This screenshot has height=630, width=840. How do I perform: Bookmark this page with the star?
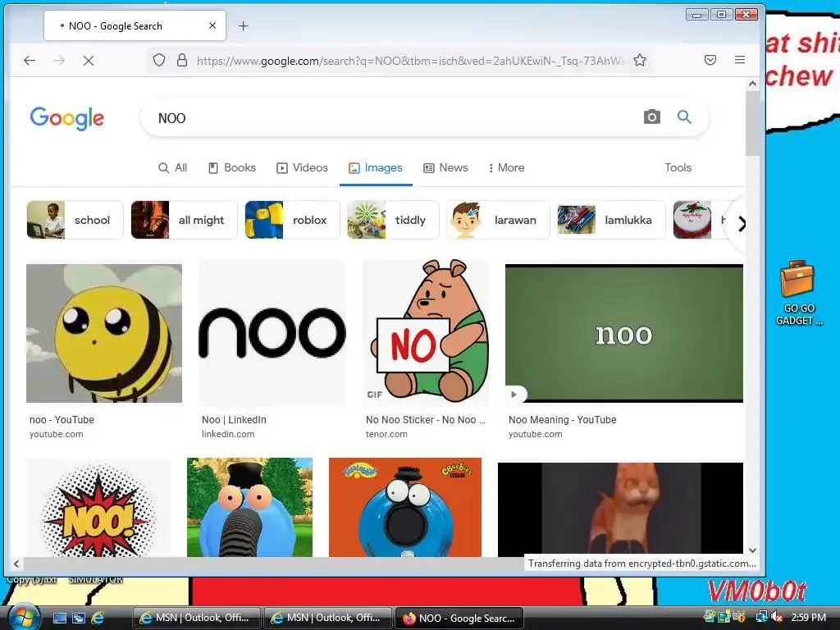coord(640,60)
